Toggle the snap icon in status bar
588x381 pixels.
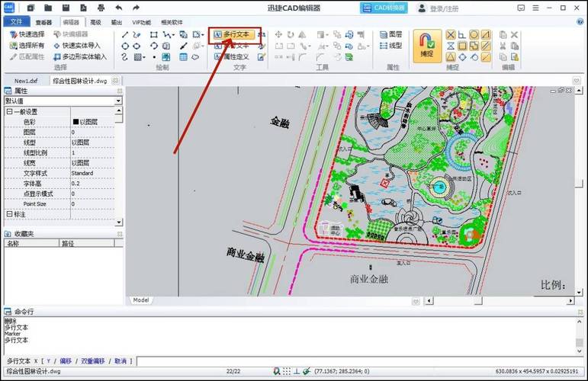click(x=306, y=371)
